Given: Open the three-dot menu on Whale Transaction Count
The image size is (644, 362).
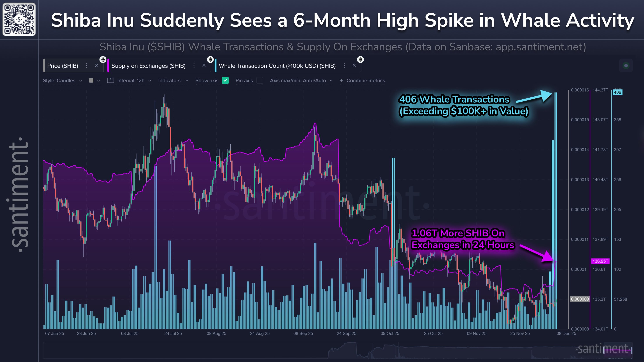Looking at the screenshot, I should 345,66.
